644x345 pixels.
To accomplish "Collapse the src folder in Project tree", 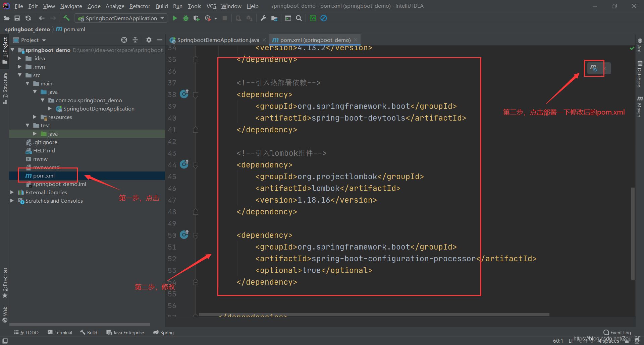I will 20,75.
